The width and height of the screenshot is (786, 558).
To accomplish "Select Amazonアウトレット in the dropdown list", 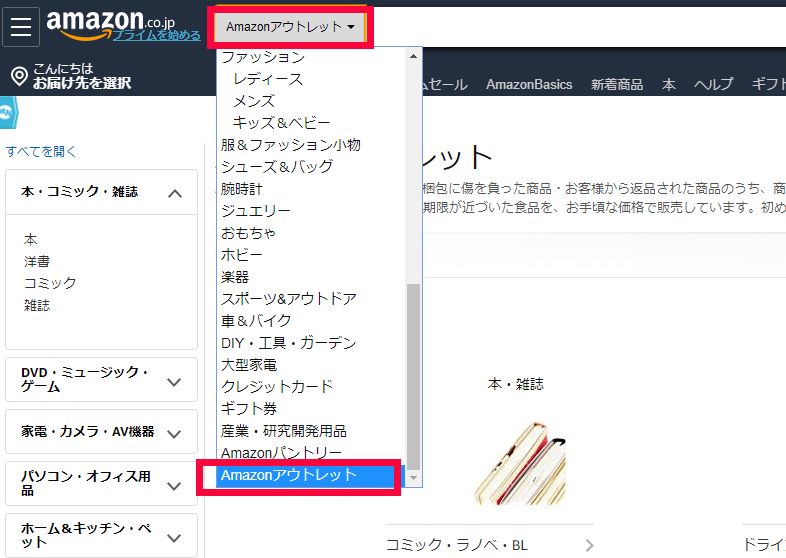I will coord(289,475).
